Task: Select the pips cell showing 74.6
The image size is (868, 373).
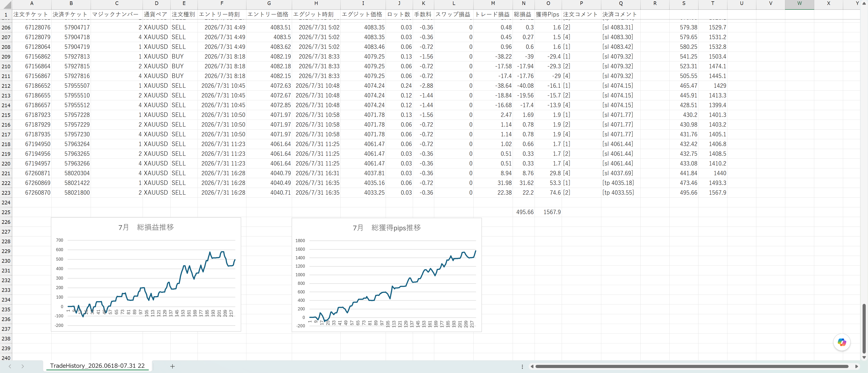Action: [548, 193]
